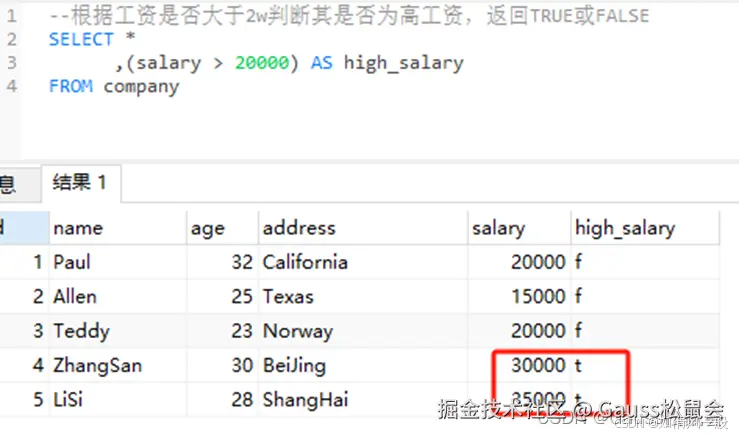Click the high_salary alias in the editor

coord(403,63)
